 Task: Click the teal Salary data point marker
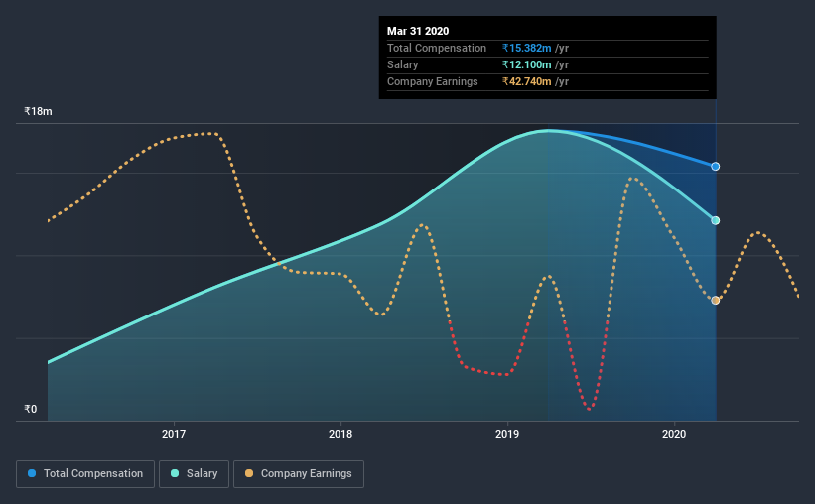tap(715, 220)
